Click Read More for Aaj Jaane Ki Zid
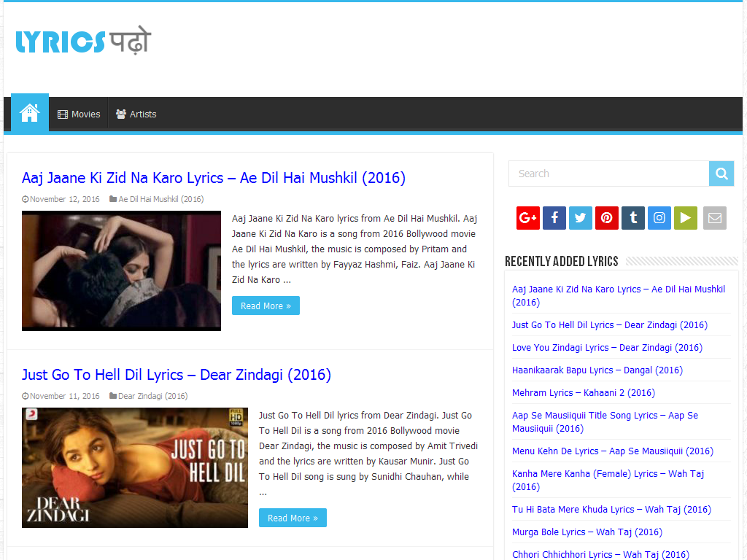 pyautogui.click(x=266, y=306)
